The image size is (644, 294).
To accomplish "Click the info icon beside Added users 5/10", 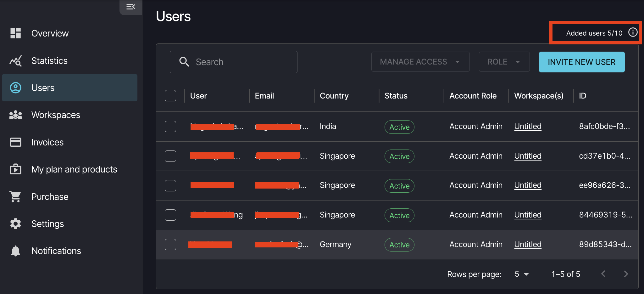I will [633, 32].
